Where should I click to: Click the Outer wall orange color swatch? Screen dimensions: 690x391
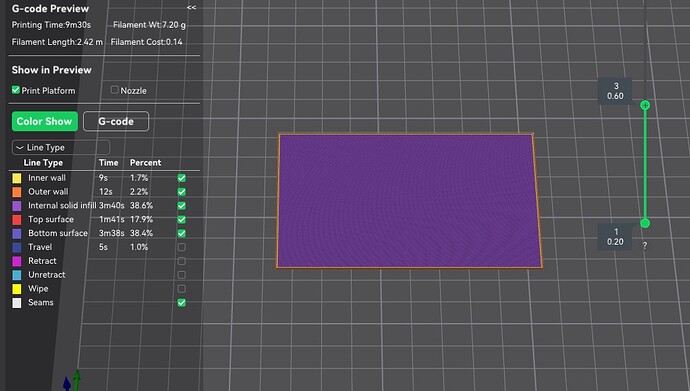click(x=17, y=192)
